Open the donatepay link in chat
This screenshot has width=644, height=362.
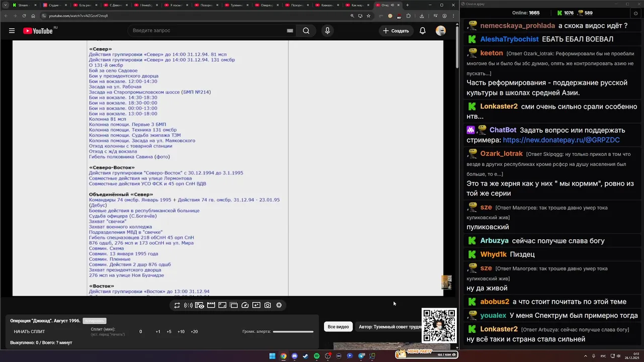[561, 140]
